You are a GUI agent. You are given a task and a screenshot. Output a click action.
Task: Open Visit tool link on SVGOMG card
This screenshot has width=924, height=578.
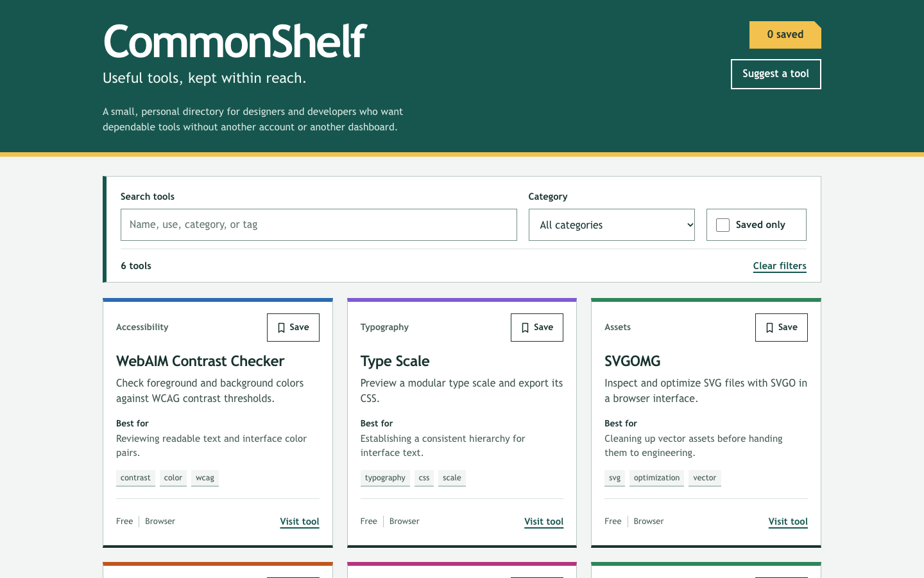(788, 521)
